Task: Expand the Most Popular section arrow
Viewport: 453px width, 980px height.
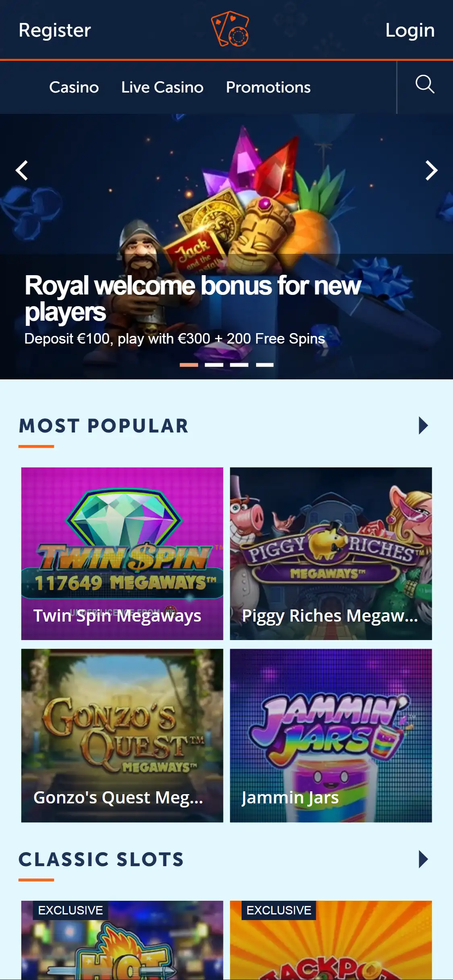Action: click(x=423, y=426)
